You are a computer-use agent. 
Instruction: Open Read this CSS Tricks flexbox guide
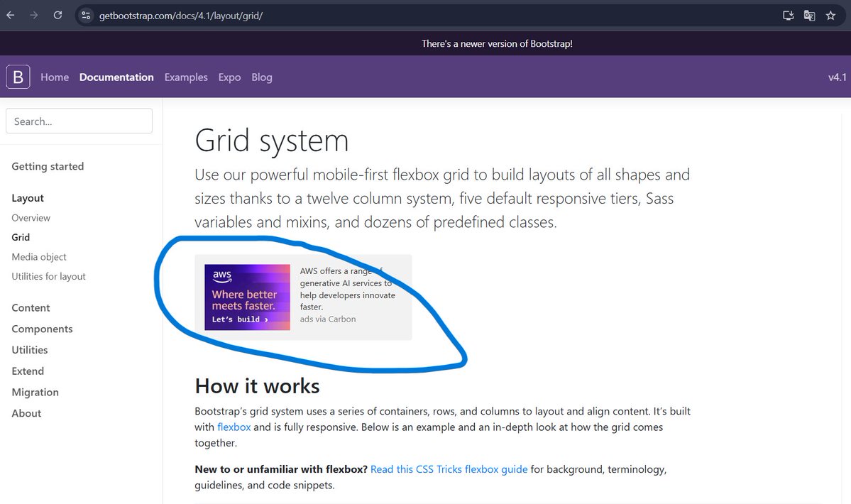click(449, 469)
